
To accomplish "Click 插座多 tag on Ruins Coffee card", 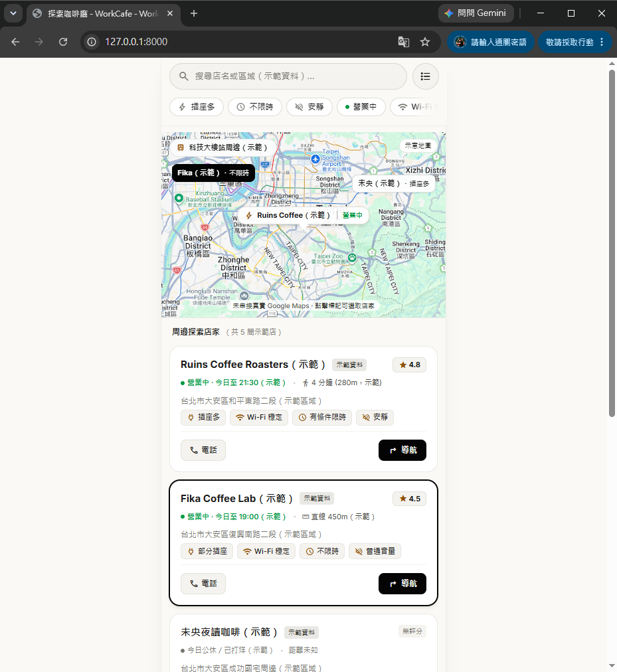I will pos(203,417).
